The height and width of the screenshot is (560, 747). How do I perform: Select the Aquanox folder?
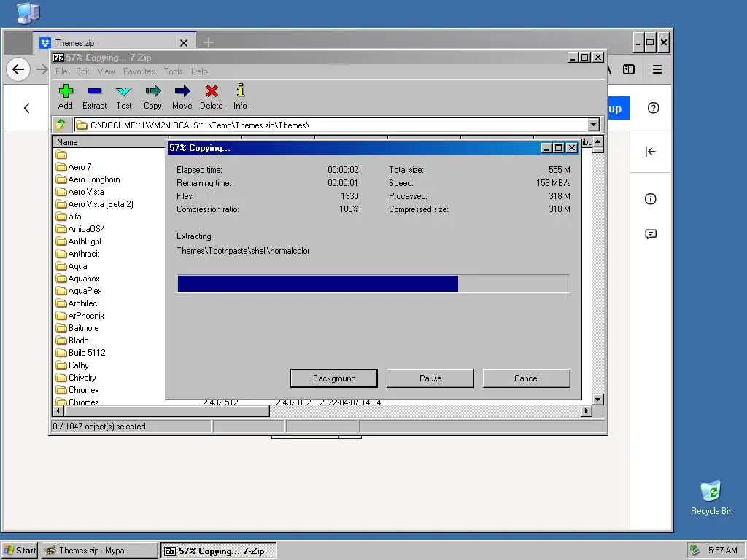tap(77, 278)
